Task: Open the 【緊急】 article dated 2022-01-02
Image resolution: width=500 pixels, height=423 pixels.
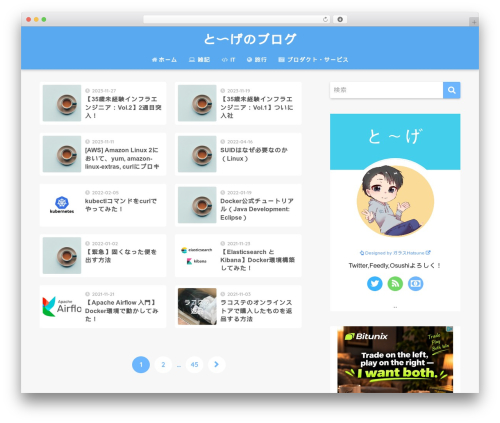Action: [103, 256]
